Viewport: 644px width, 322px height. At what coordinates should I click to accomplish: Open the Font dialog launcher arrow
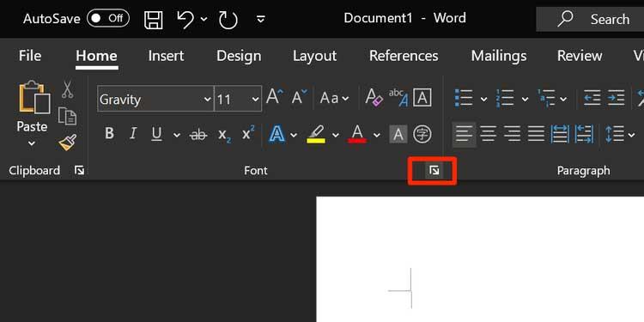434,171
